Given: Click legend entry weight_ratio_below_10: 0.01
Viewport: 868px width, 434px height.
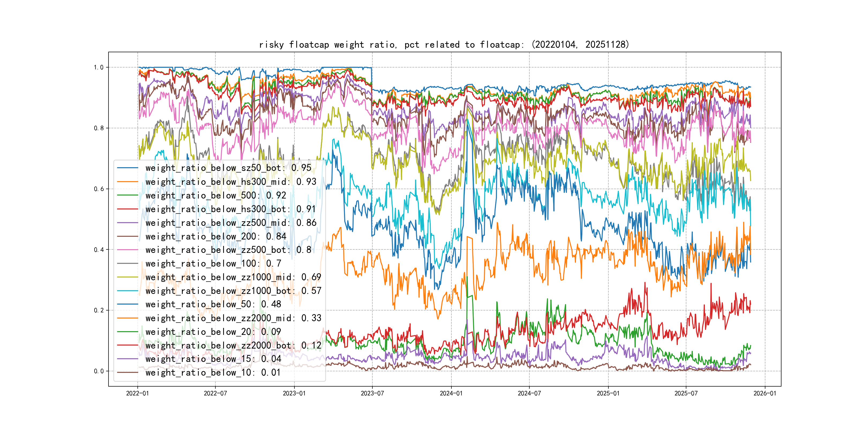Looking at the screenshot, I should [x=213, y=373].
